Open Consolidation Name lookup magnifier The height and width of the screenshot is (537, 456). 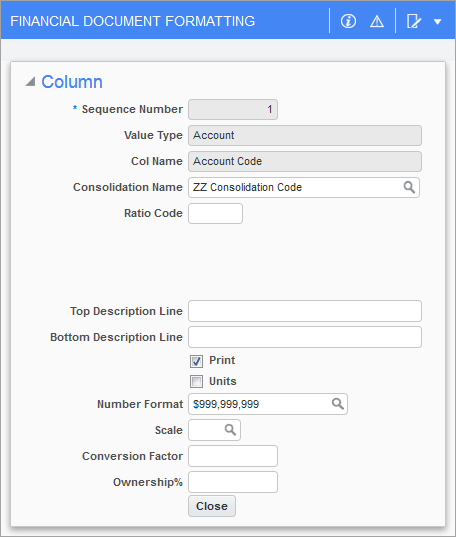pos(409,187)
